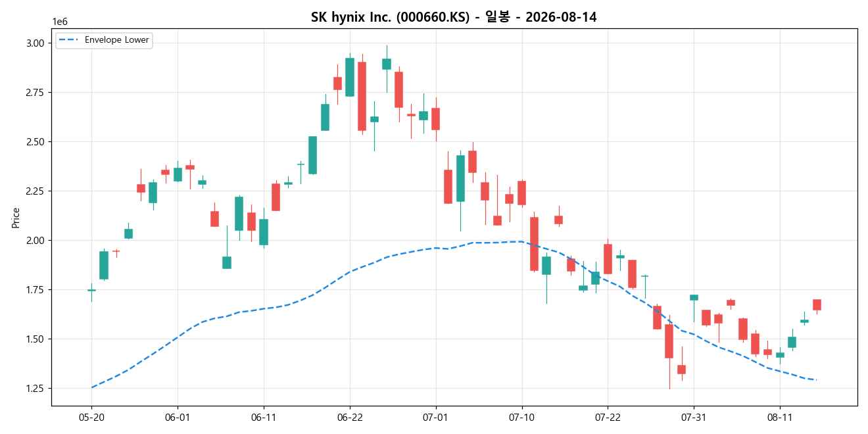The image size is (868, 434).
Task: Click x-axis date label 06-22
Action: (350, 417)
